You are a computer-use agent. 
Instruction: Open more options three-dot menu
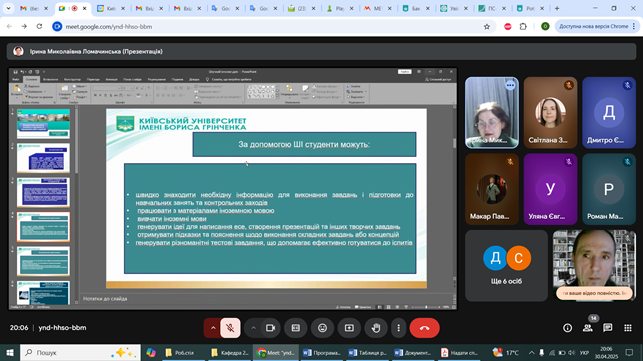398,328
